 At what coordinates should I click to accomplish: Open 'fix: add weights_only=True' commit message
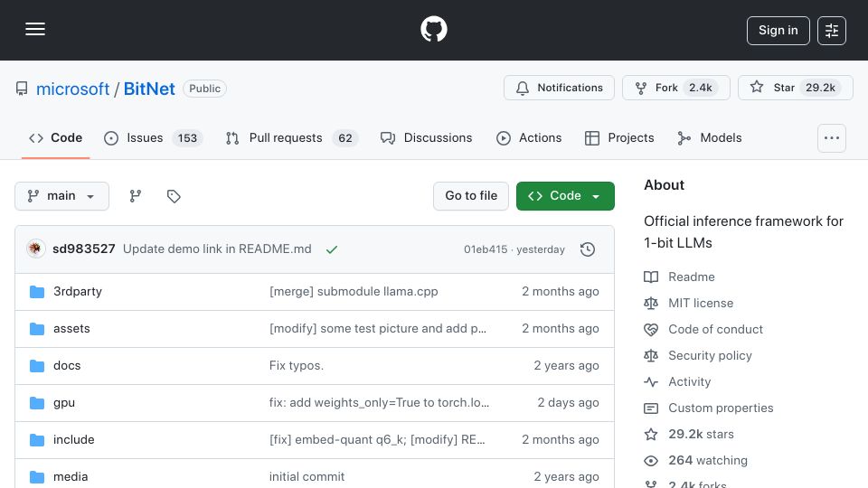coord(379,403)
